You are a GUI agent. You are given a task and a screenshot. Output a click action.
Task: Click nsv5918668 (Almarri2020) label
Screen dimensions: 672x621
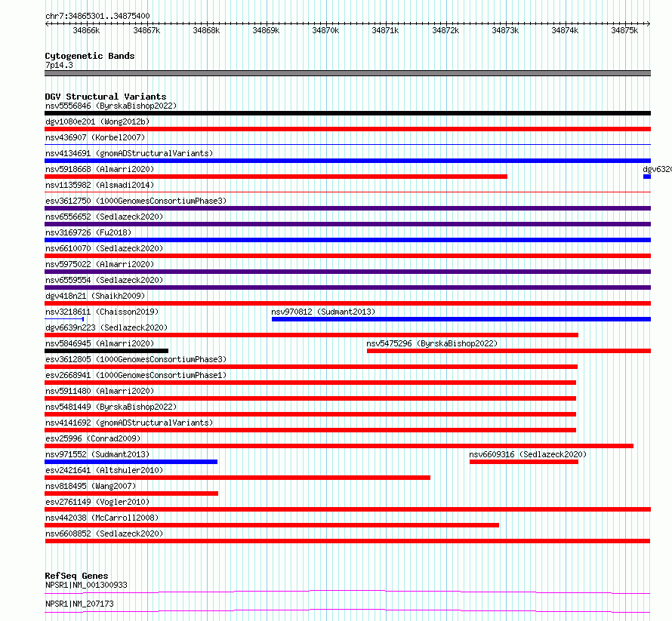coord(100,169)
